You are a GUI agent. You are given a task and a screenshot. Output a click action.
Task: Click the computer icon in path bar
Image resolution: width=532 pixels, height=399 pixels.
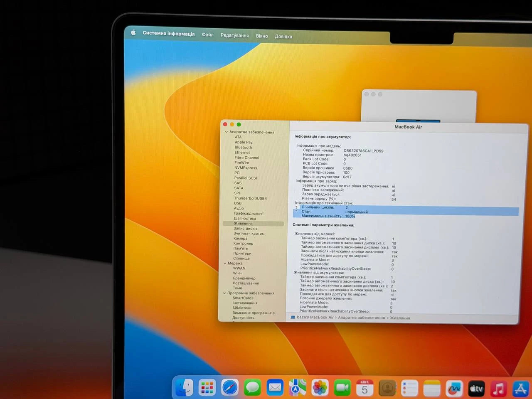293,317
